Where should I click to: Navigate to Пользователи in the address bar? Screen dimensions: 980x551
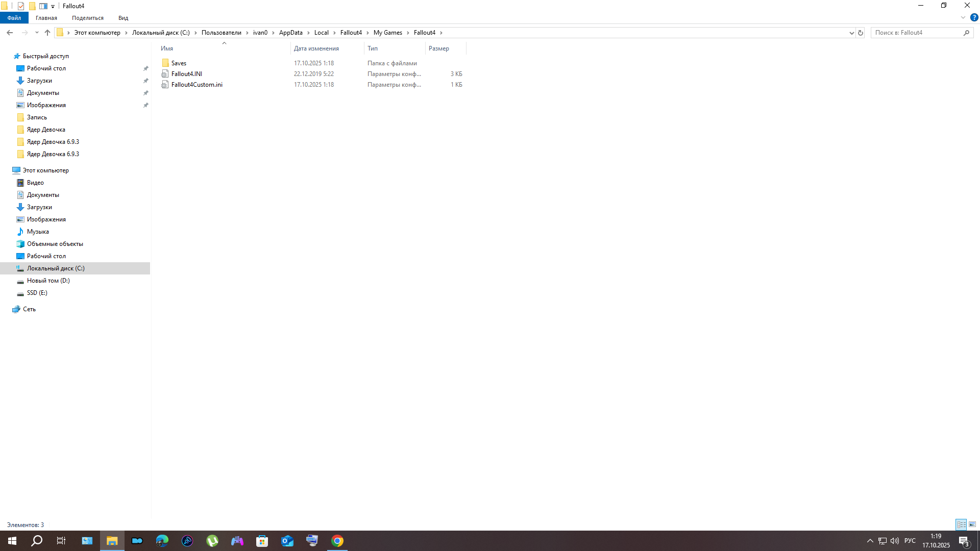222,33
